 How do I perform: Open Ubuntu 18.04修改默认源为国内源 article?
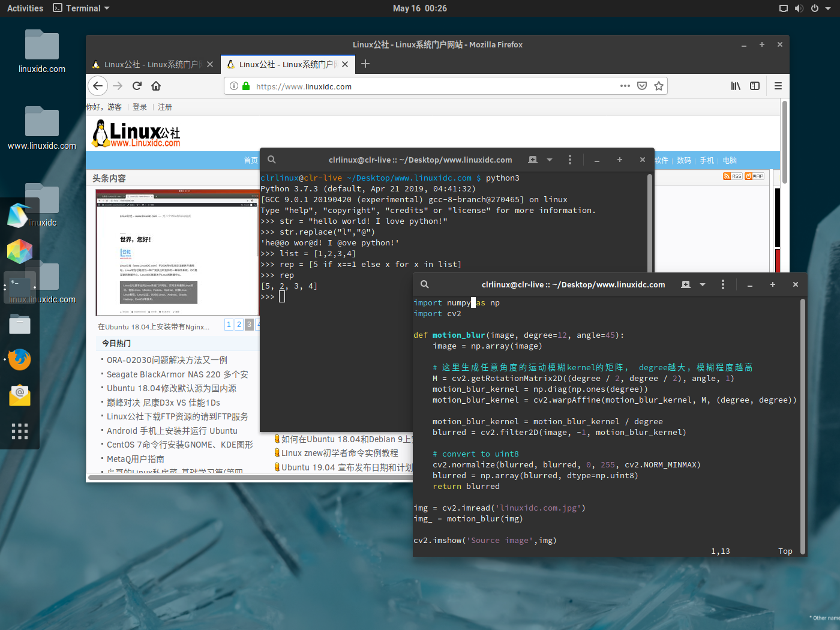point(172,388)
